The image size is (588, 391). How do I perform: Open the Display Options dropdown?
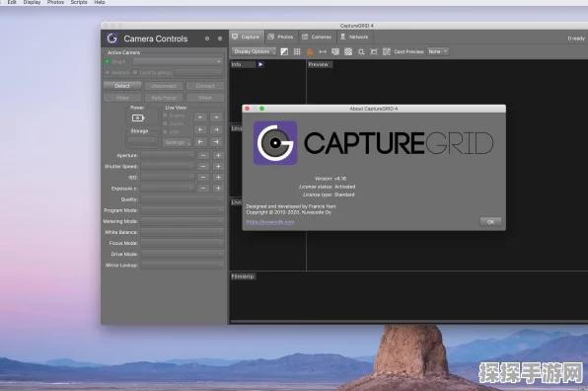click(x=254, y=51)
